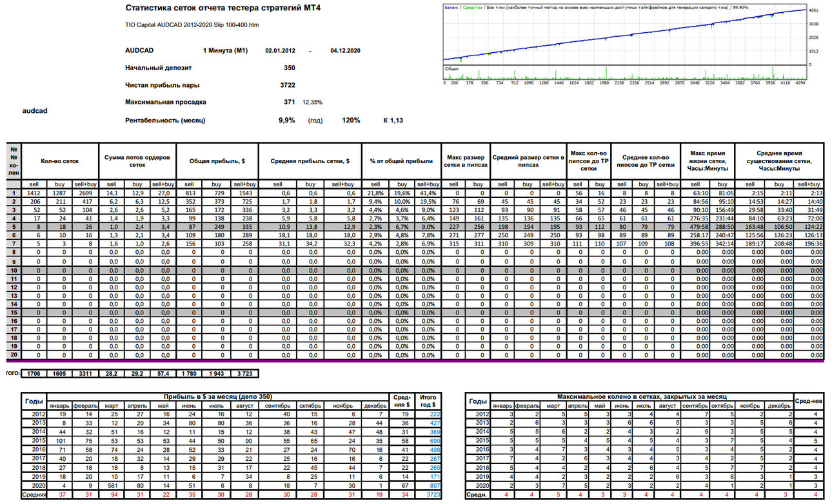Select the end date '04.12.2020'

point(345,50)
